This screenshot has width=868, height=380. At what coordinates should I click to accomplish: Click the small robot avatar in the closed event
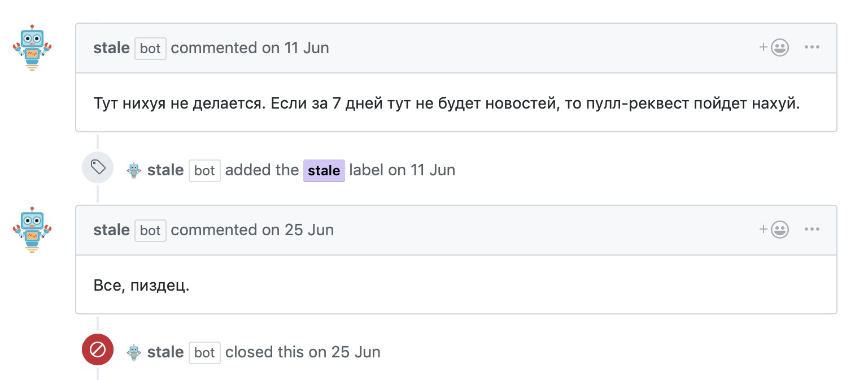134,353
